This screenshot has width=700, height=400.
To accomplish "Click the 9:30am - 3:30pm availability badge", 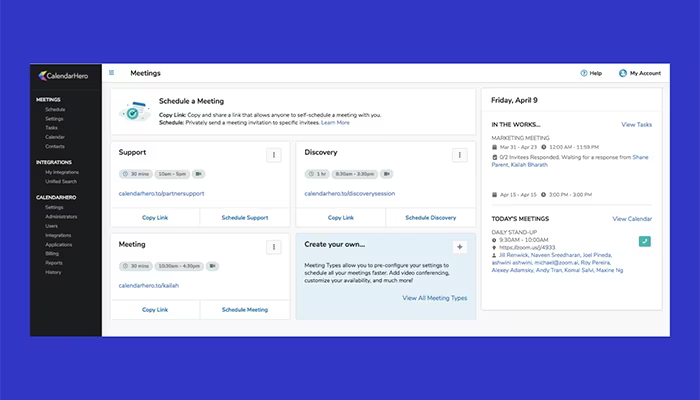I will click(x=355, y=174).
